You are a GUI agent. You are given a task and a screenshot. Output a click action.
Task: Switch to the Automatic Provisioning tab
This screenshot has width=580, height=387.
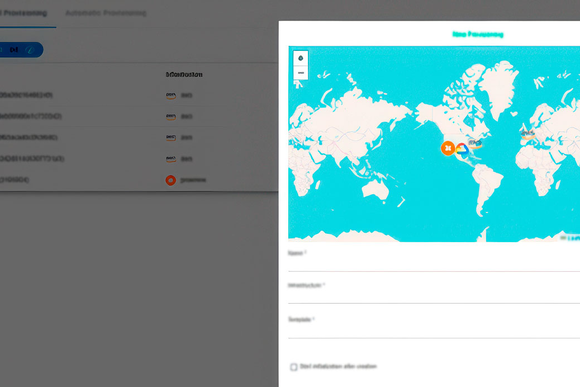[106, 13]
